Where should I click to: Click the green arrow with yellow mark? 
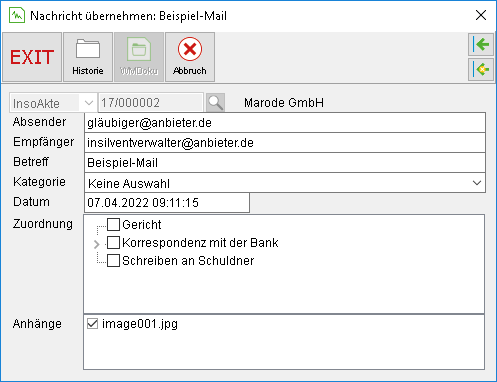click(481, 69)
